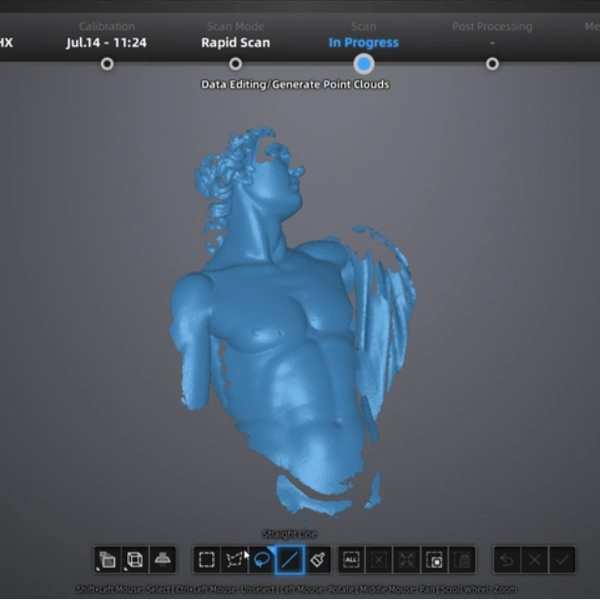Open the wireframe cube view dropdown
The height and width of the screenshot is (600, 600).
tap(135, 560)
